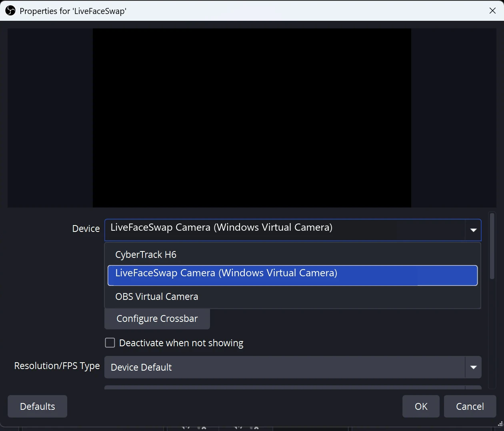Image resolution: width=504 pixels, height=431 pixels.
Task: Click the black video preview area
Action: pos(252,118)
